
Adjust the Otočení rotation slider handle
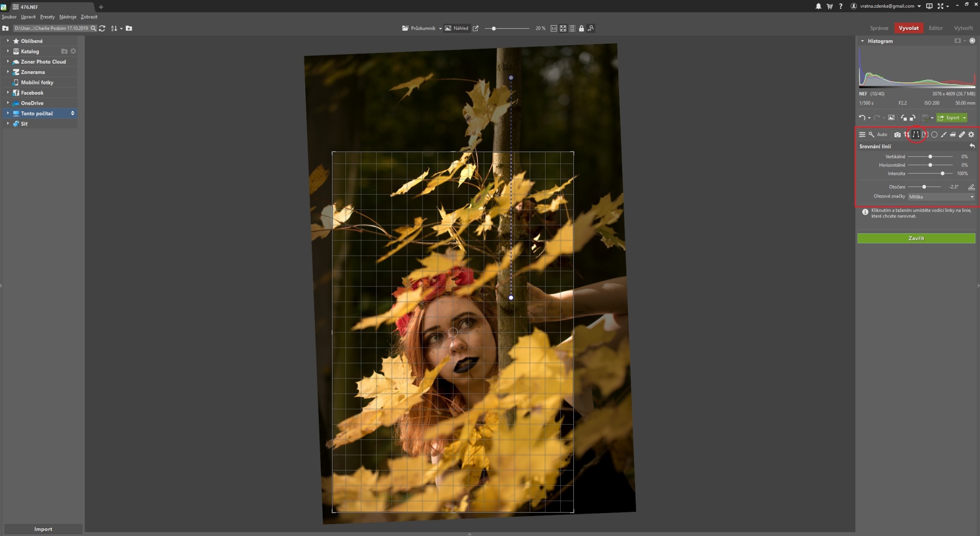point(924,187)
